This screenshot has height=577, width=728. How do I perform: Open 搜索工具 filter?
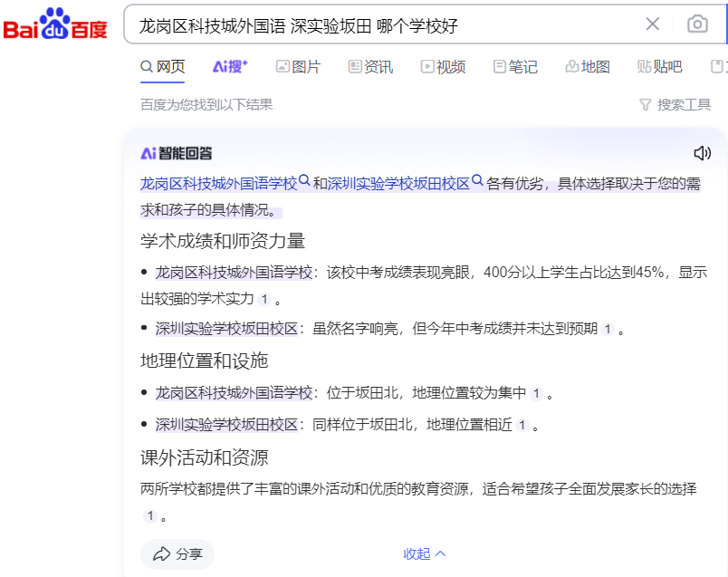675,104
